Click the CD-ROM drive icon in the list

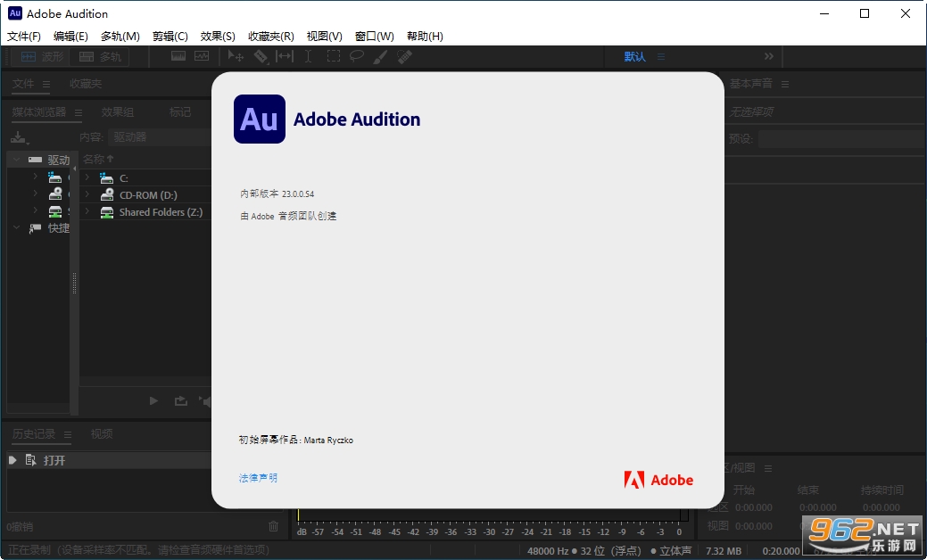click(107, 194)
